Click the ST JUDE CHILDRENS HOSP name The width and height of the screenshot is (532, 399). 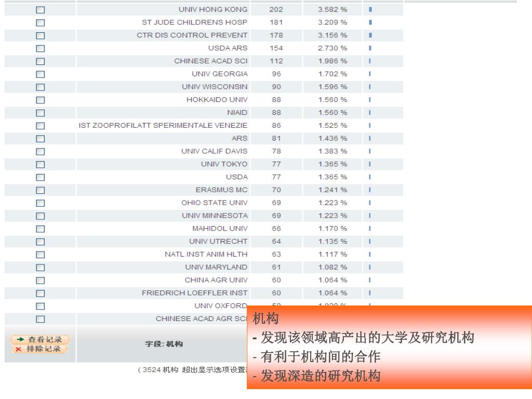[x=194, y=22]
